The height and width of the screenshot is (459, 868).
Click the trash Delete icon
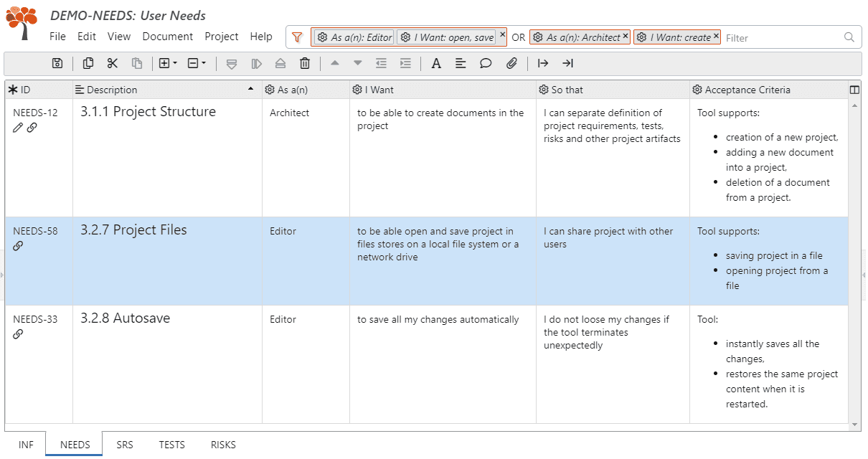305,64
